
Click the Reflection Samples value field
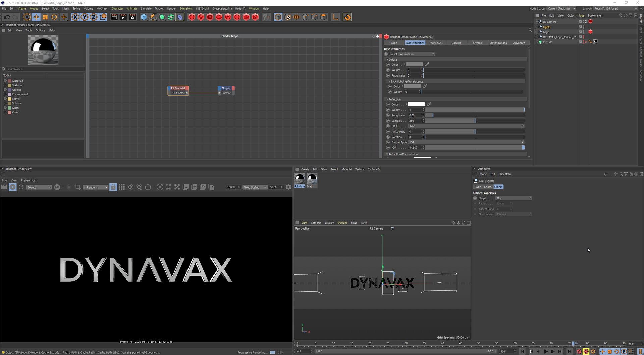[x=416, y=121]
